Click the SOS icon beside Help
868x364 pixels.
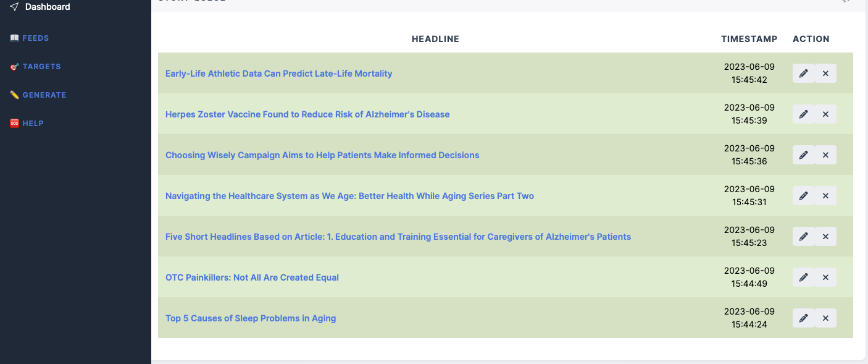[x=15, y=124]
